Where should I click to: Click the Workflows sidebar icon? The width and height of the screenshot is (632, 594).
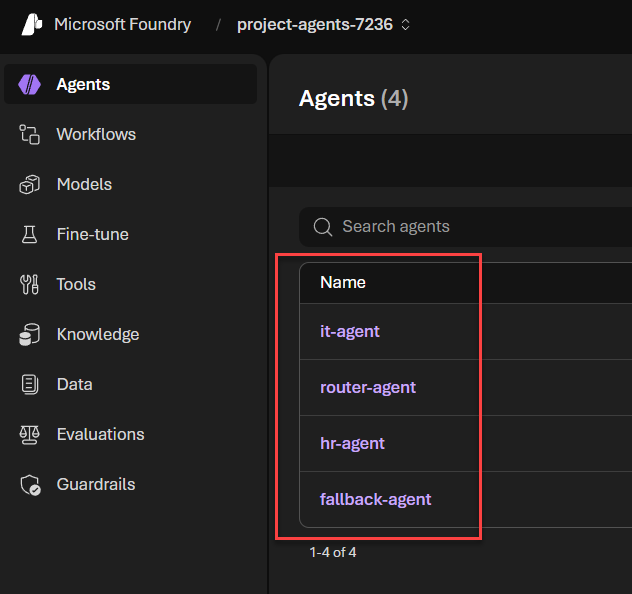point(30,135)
